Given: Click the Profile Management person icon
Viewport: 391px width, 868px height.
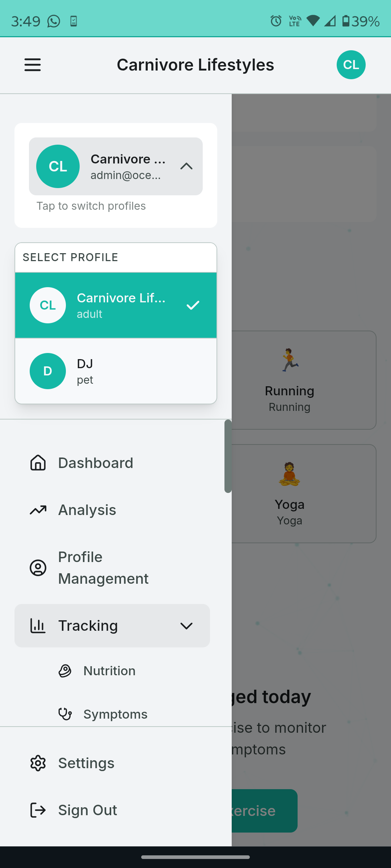Looking at the screenshot, I should pyautogui.click(x=38, y=568).
